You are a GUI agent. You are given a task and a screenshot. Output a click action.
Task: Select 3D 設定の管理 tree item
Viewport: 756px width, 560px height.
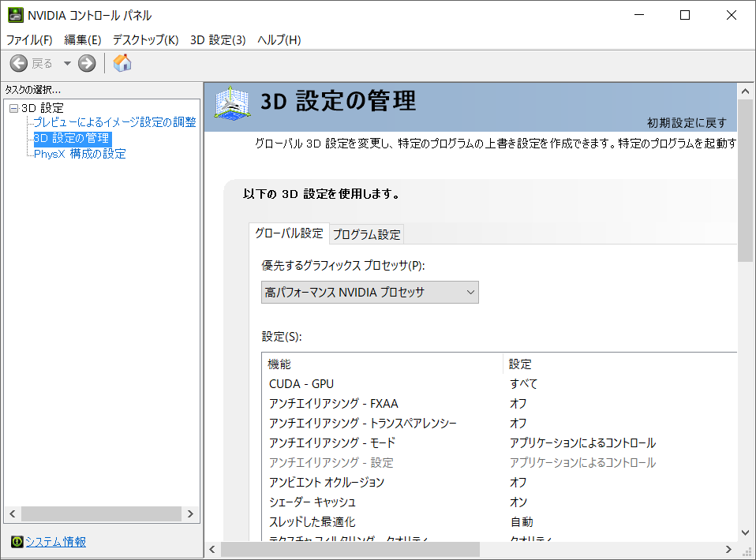click(73, 138)
